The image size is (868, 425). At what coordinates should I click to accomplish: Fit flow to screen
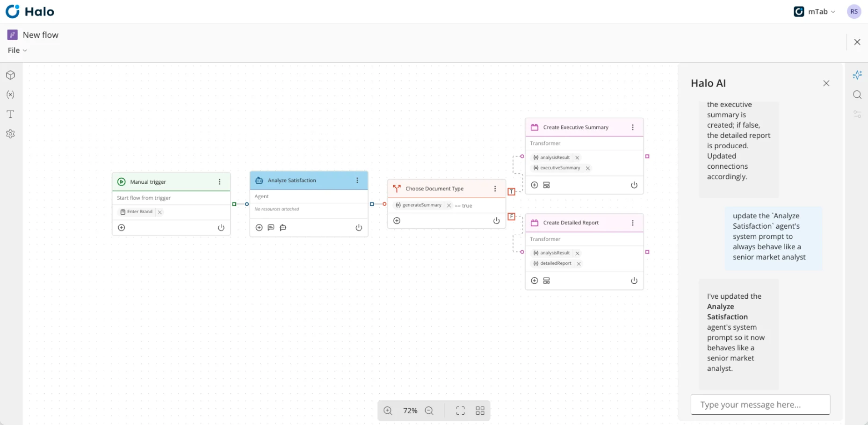(461, 411)
